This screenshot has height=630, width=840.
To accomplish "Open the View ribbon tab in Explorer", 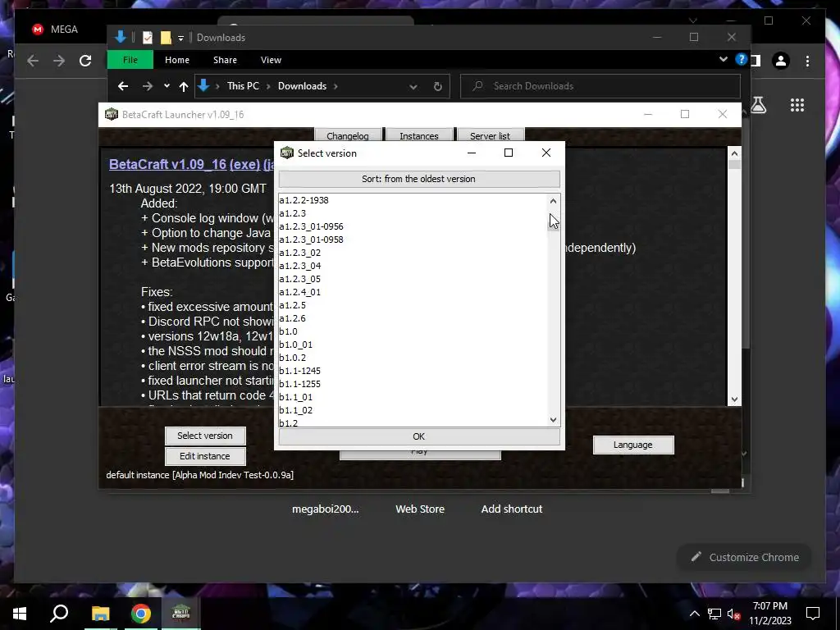I will [271, 60].
